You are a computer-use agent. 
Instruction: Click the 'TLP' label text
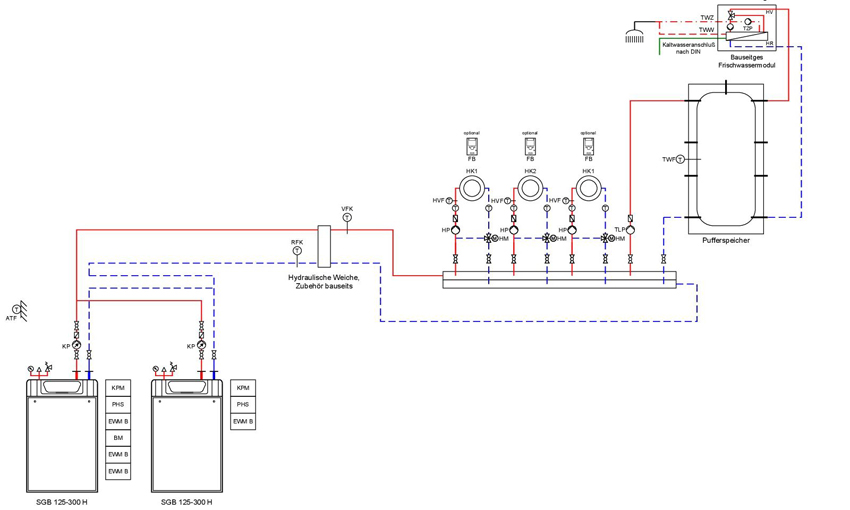point(620,230)
